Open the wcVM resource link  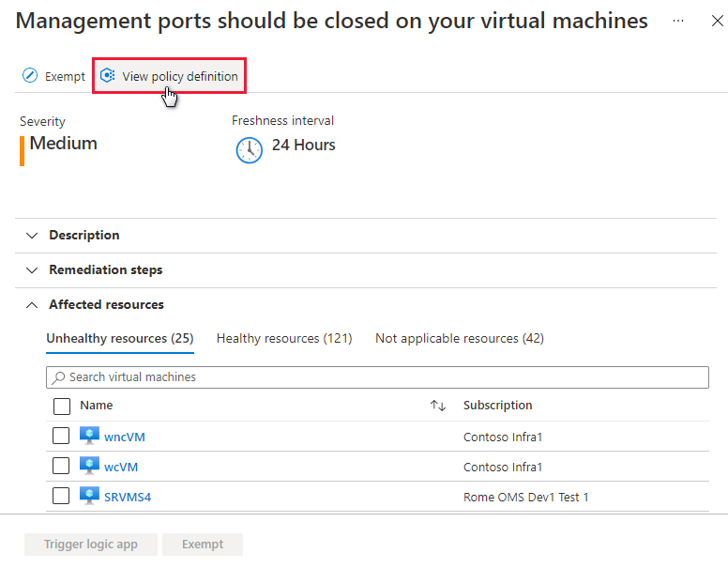click(x=121, y=468)
